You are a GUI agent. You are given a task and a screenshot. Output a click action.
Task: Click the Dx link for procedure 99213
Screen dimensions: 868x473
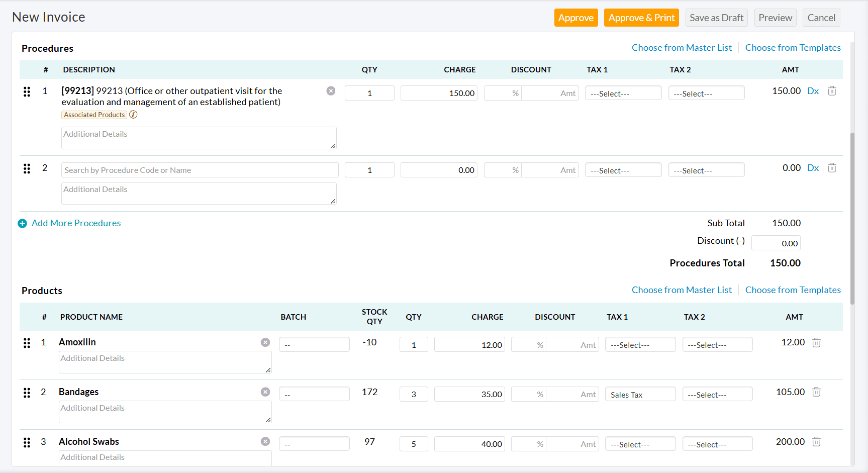pos(813,91)
